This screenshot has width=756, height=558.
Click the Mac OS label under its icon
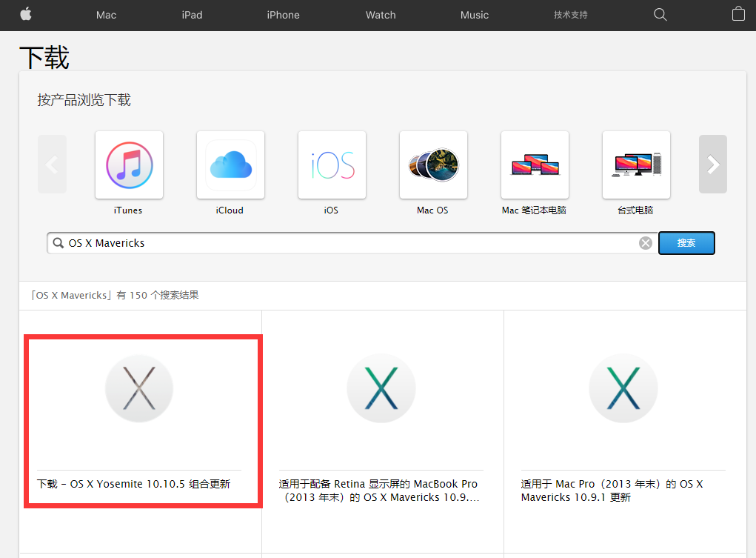(432, 210)
